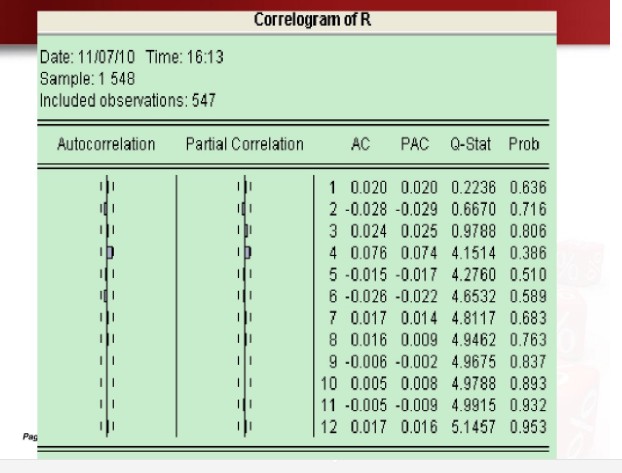Select Q-Stat value 4.9675
Viewport: 622px width, 473px height.
pyautogui.click(x=474, y=361)
